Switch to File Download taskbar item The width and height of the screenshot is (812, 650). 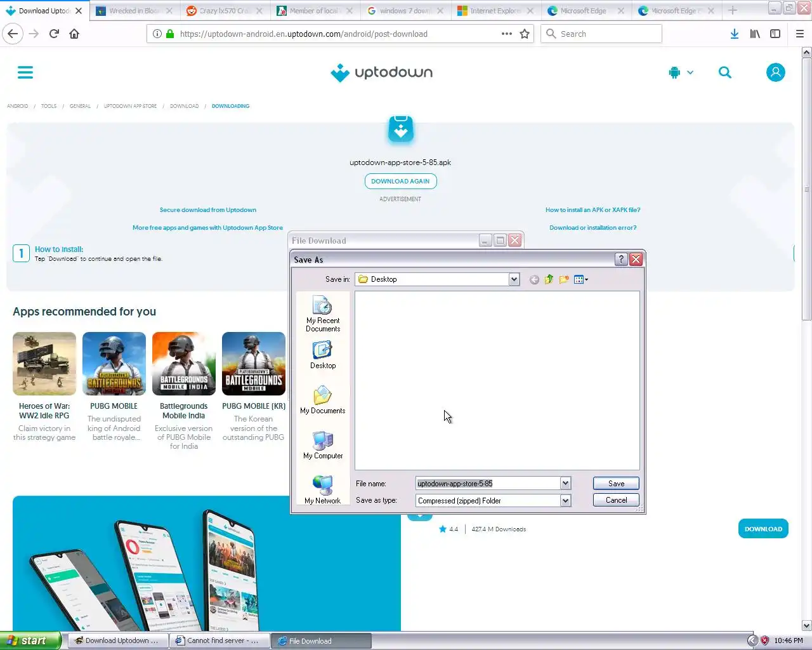(321, 641)
